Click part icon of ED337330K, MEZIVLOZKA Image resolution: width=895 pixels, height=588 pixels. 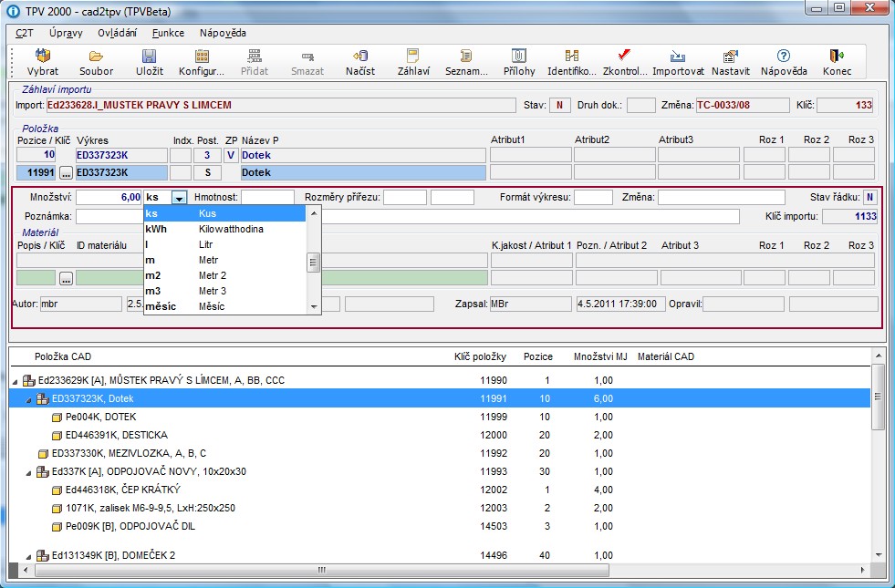tap(43, 453)
